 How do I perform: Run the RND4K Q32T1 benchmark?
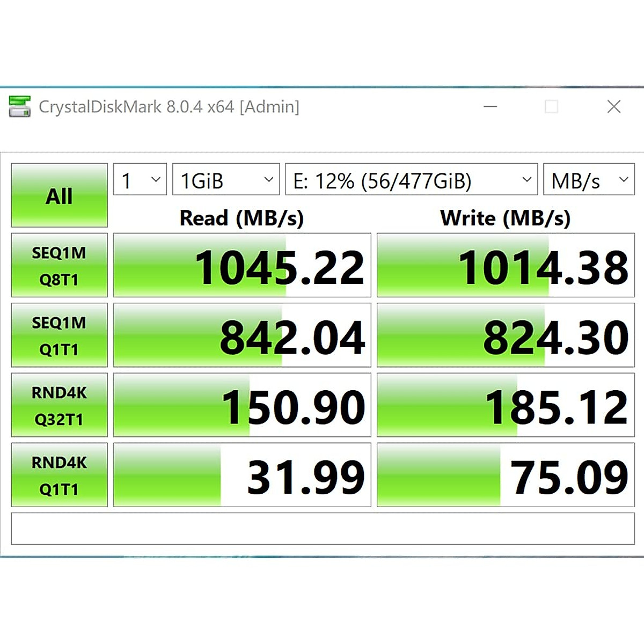(x=59, y=405)
